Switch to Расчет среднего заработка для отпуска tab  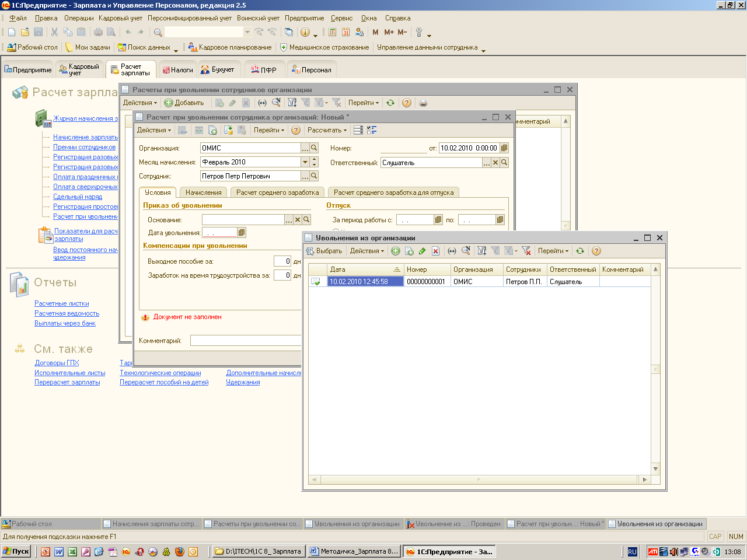[x=394, y=192]
